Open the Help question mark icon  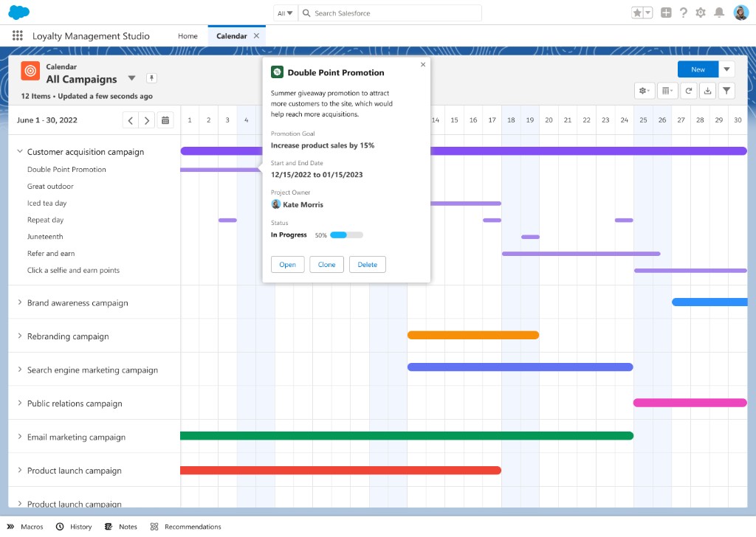pyautogui.click(x=683, y=13)
